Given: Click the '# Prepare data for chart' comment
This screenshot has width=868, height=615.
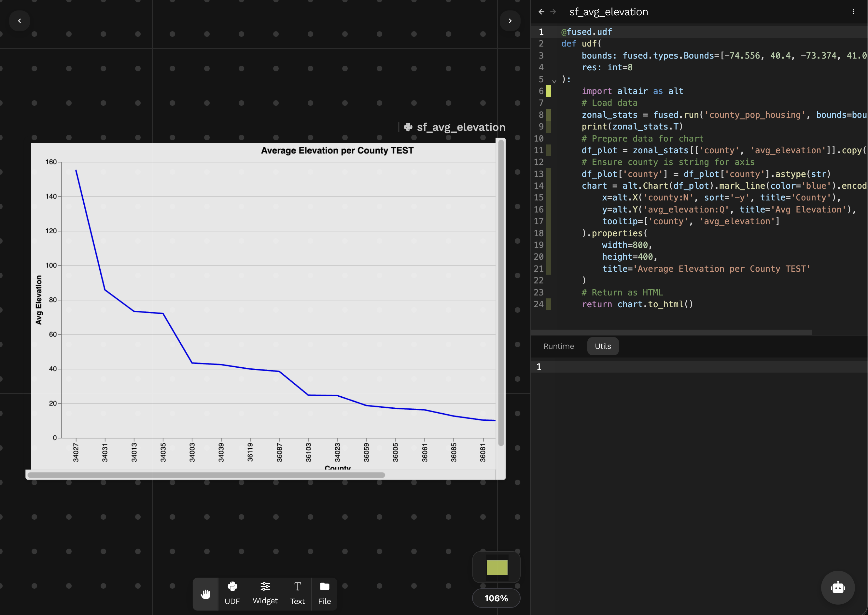Looking at the screenshot, I should click(643, 139).
